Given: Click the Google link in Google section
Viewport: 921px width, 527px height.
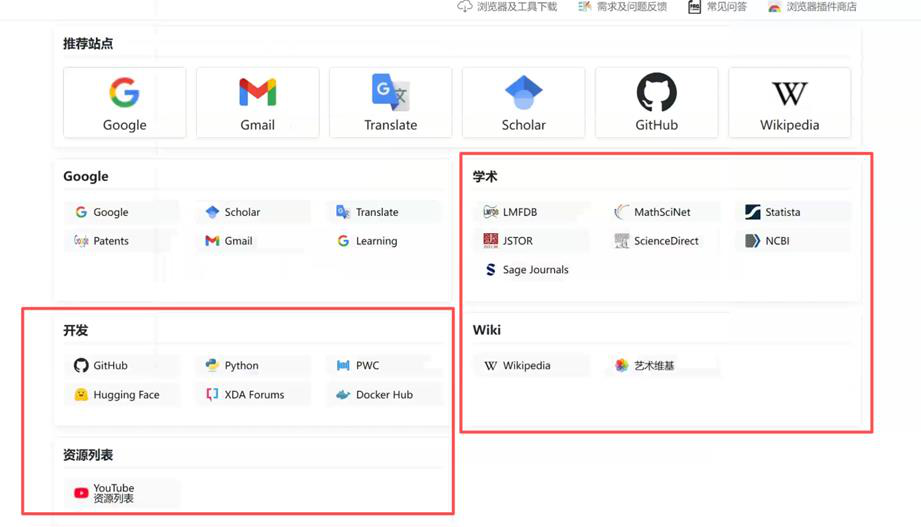Looking at the screenshot, I should 122,212.
